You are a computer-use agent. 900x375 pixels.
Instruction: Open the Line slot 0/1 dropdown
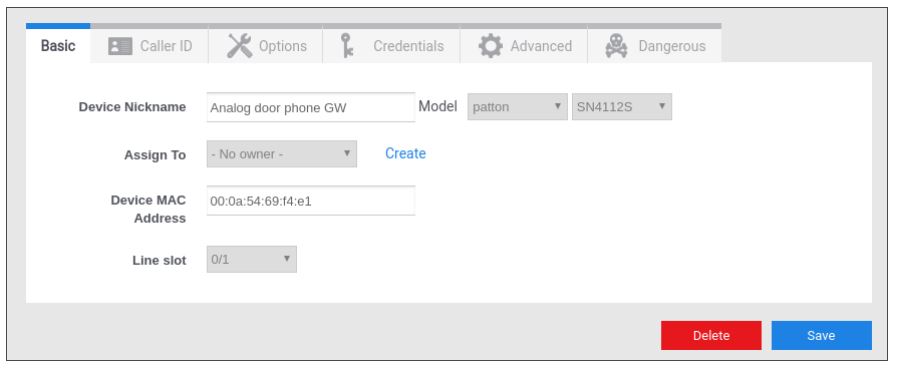251,260
